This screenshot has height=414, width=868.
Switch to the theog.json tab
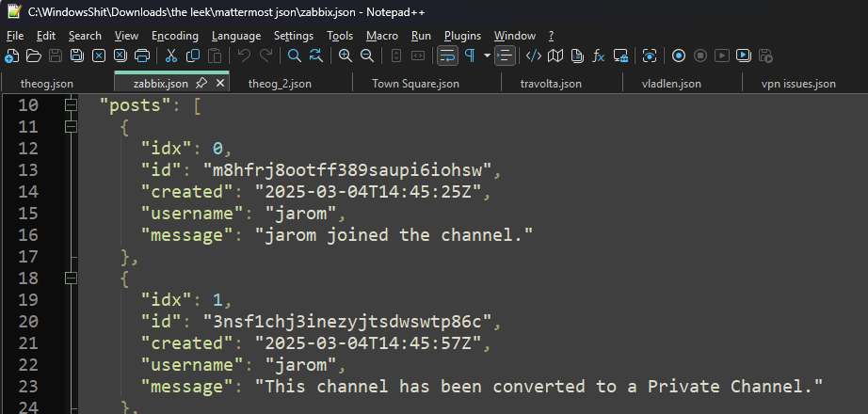point(46,84)
